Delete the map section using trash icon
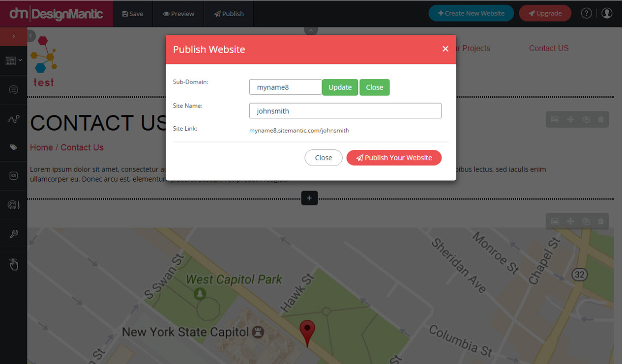Screen dimensions: 622x364 pyautogui.click(x=600, y=221)
